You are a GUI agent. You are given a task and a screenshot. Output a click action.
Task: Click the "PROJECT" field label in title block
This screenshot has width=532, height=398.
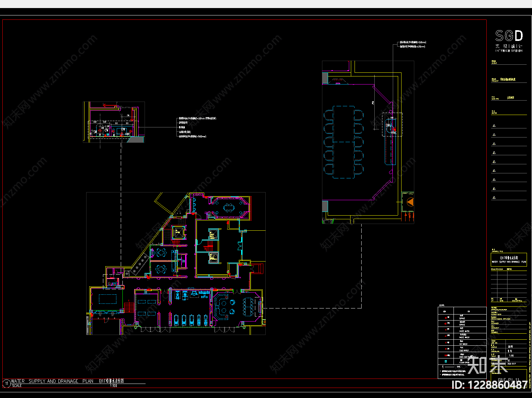pyautogui.click(x=495, y=81)
